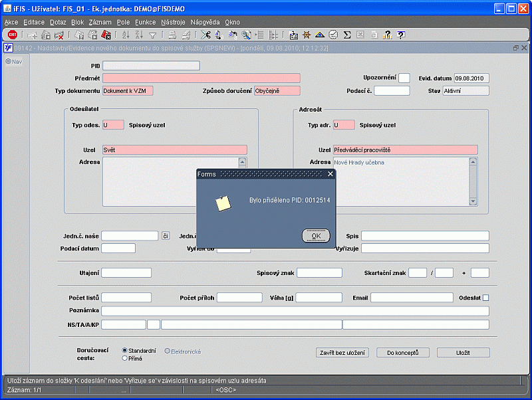Open the Záznam menu
The height and width of the screenshot is (400, 532).
[x=100, y=23]
